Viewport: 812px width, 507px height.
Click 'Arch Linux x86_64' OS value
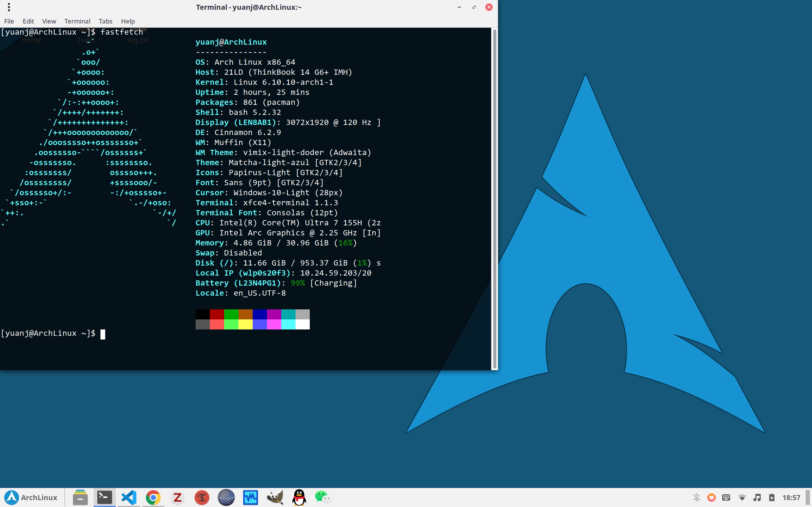tap(255, 62)
